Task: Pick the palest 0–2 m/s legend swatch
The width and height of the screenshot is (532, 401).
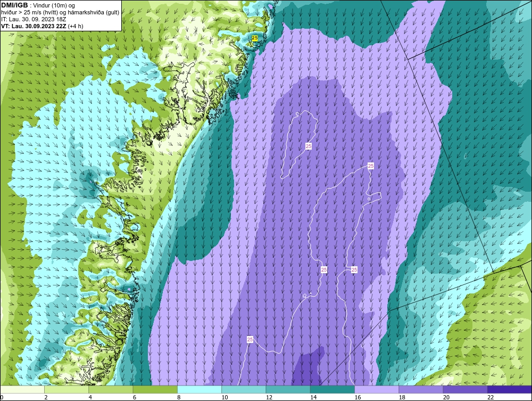Action: [x=22, y=389]
